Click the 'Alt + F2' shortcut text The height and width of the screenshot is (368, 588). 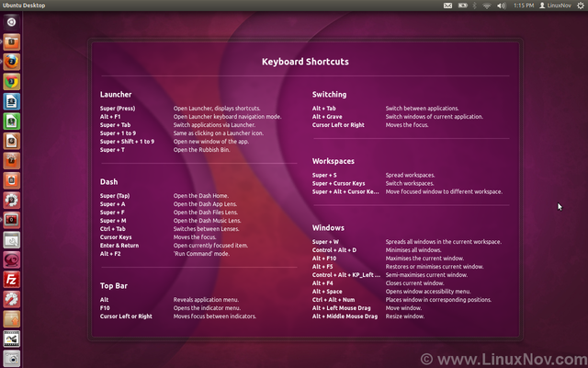[110, 254]
